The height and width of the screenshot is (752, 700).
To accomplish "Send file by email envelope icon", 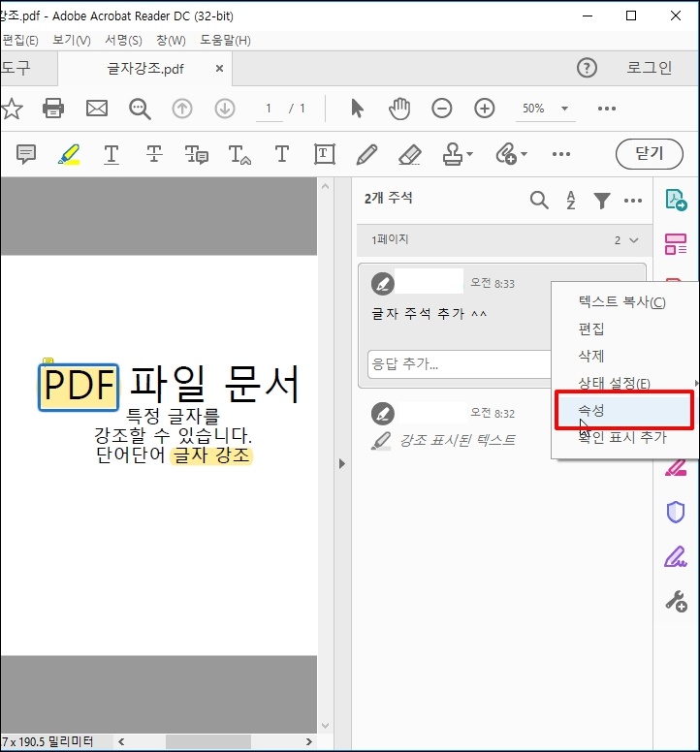I will [96, 109].
